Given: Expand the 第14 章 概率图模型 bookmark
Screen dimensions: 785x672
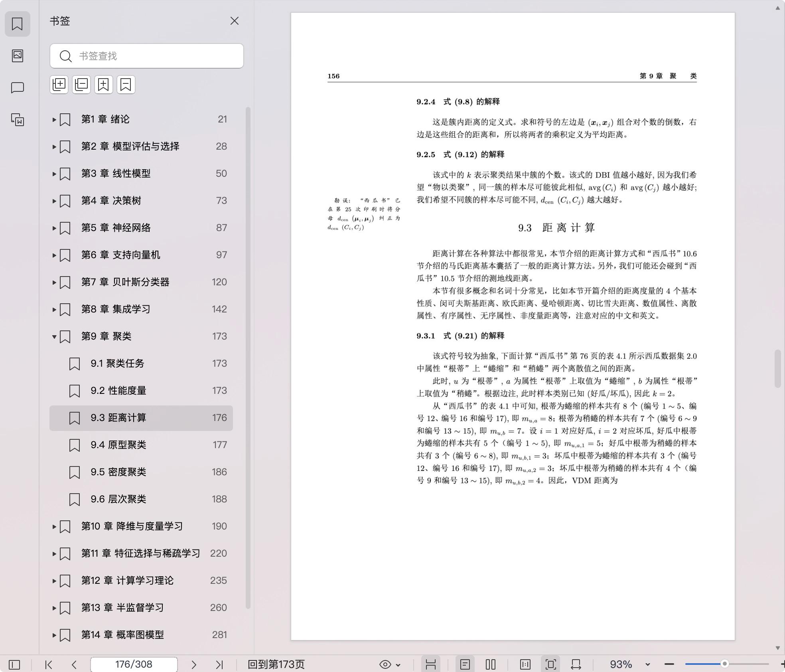Looking at the screenshot, I should (x=54, y=635).
